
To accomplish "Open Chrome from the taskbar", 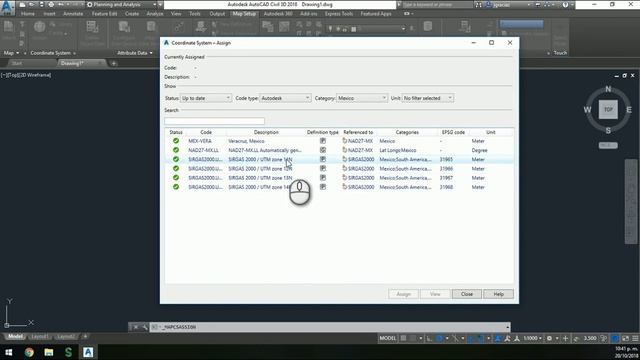I will tap(29, 352).
